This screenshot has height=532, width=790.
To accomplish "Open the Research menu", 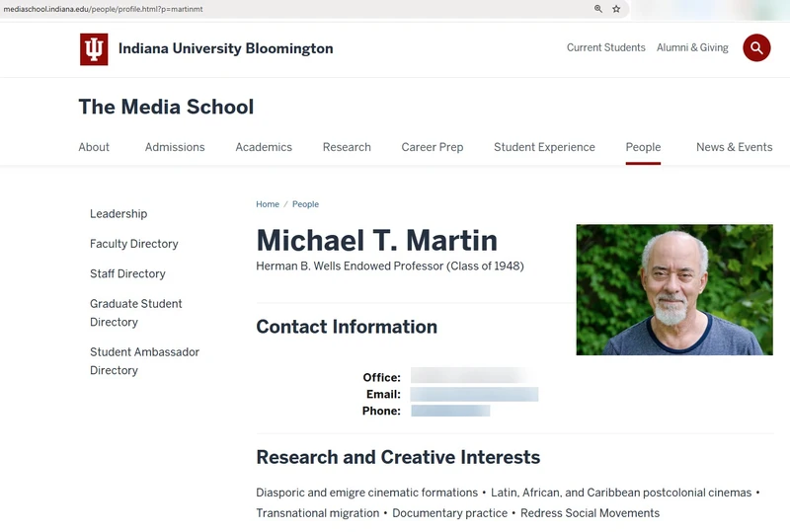I will tap(347, 147).
